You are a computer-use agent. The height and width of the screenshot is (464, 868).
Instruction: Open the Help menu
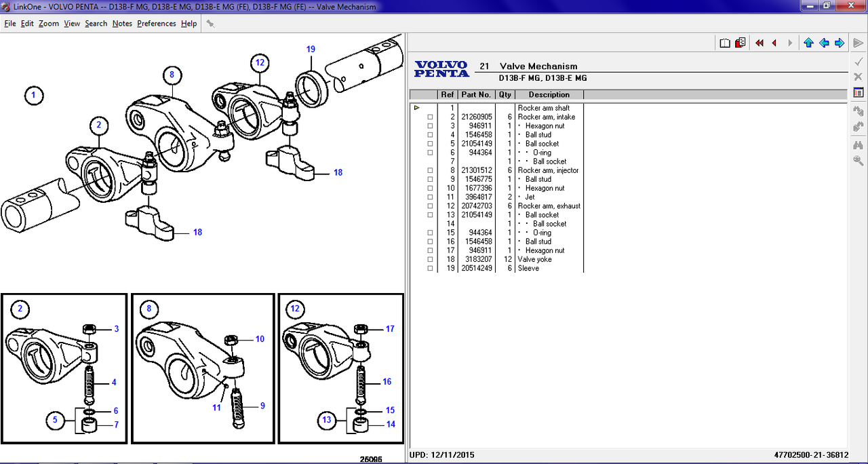[189, 23]
